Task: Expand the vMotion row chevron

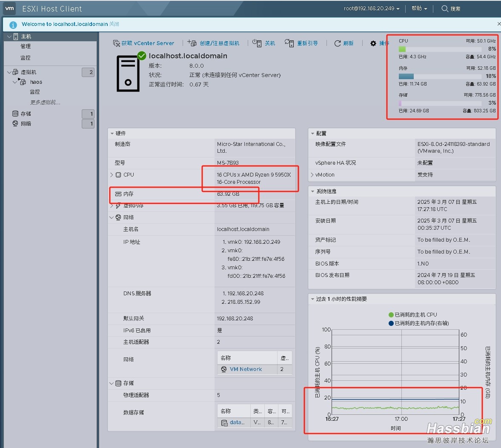Action: (x=312, y=175)
